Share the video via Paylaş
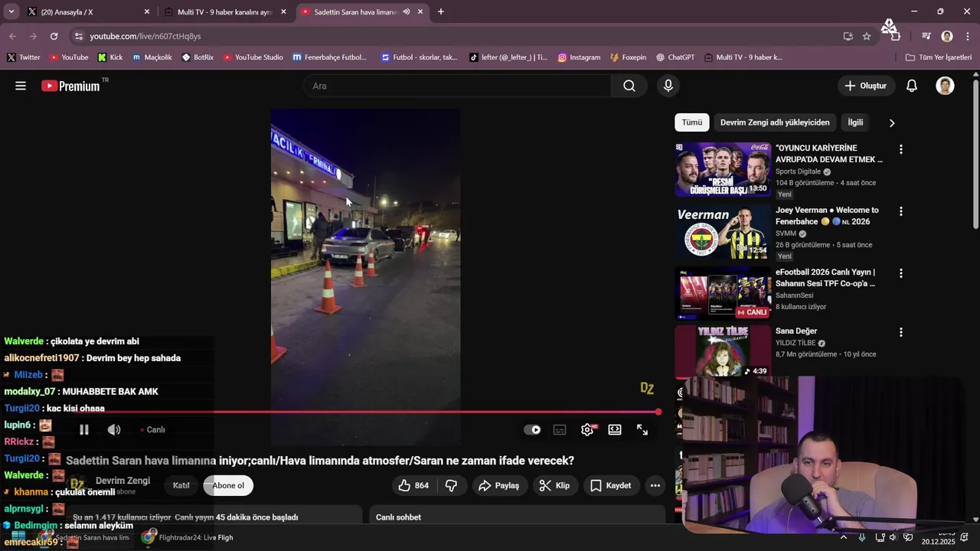The image size is (980, 551). [x=499, y=485]
